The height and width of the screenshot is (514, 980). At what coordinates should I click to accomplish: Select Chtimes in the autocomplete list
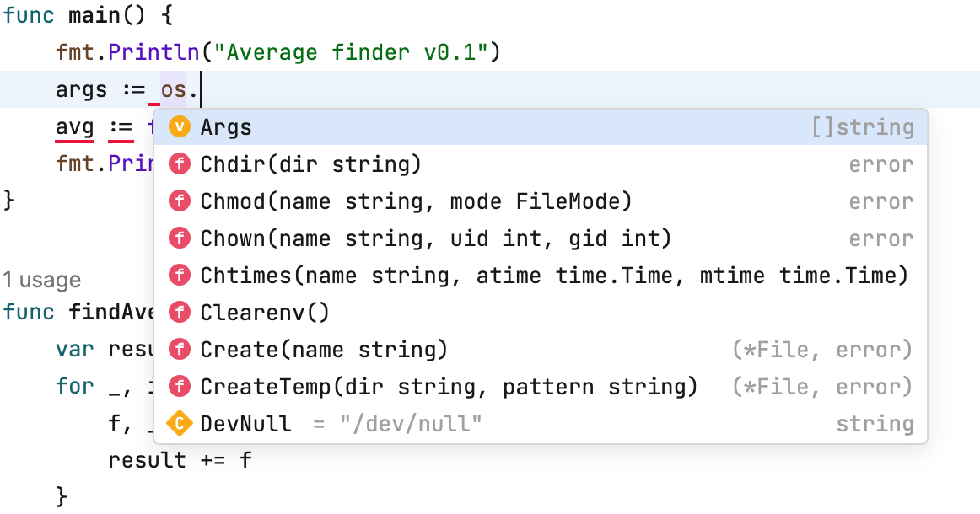[553, 276]
